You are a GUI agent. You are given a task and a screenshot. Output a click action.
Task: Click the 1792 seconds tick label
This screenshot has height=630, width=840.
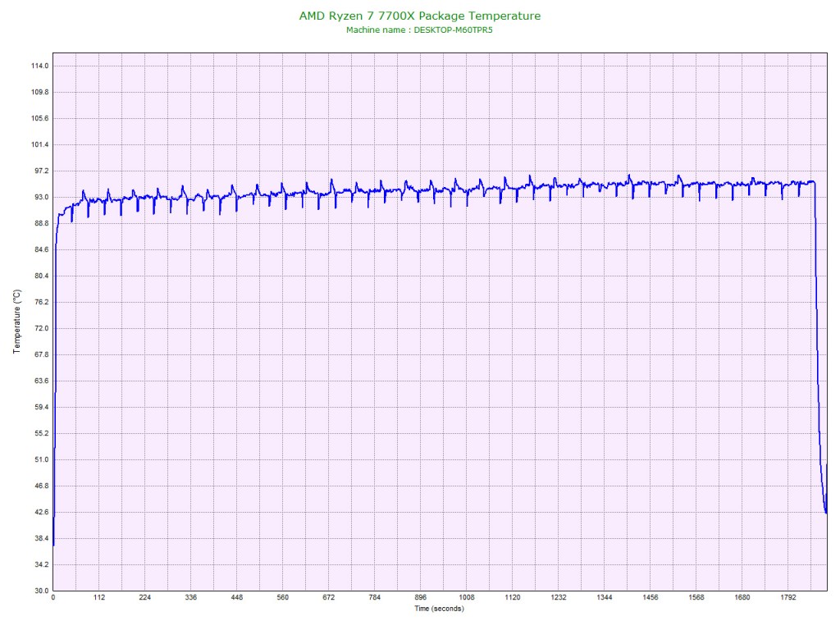pos(788,598)
